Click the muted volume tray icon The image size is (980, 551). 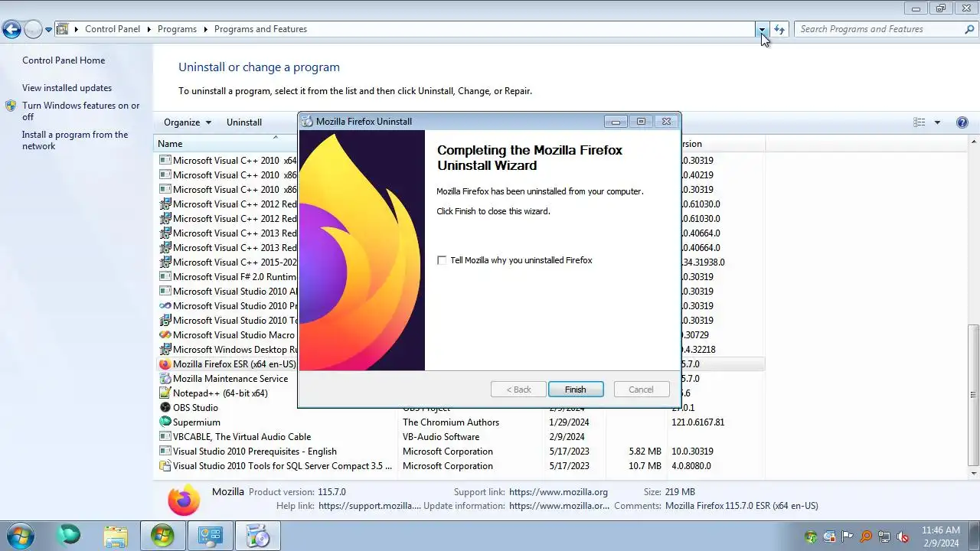903,536
